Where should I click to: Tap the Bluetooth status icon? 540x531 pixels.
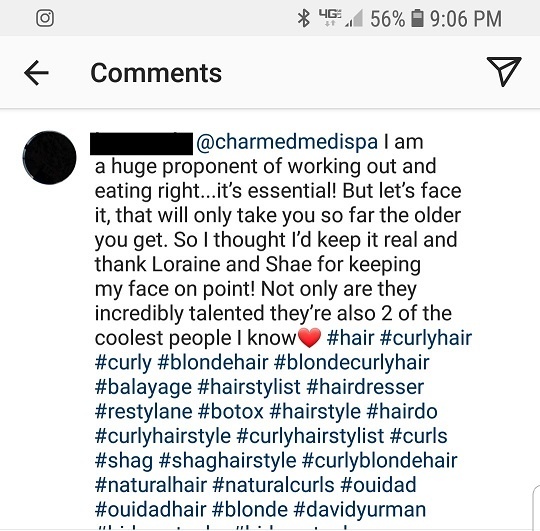point(304,18)
